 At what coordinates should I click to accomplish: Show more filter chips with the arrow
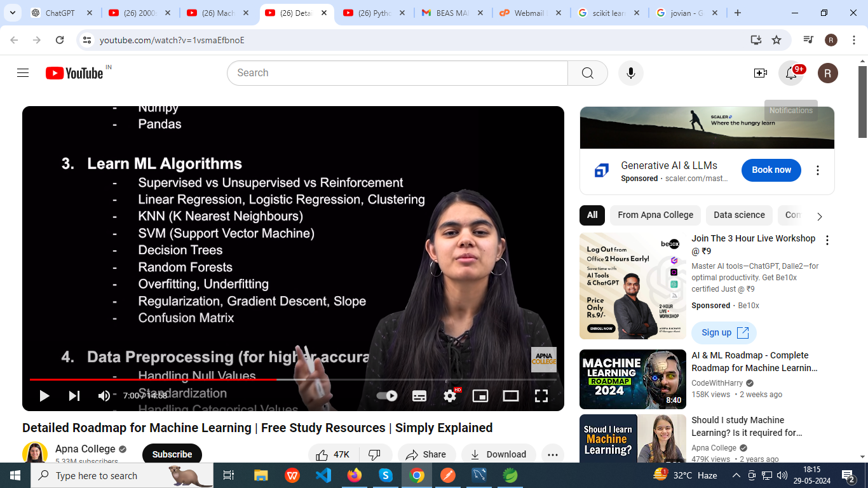pos(819,216)
